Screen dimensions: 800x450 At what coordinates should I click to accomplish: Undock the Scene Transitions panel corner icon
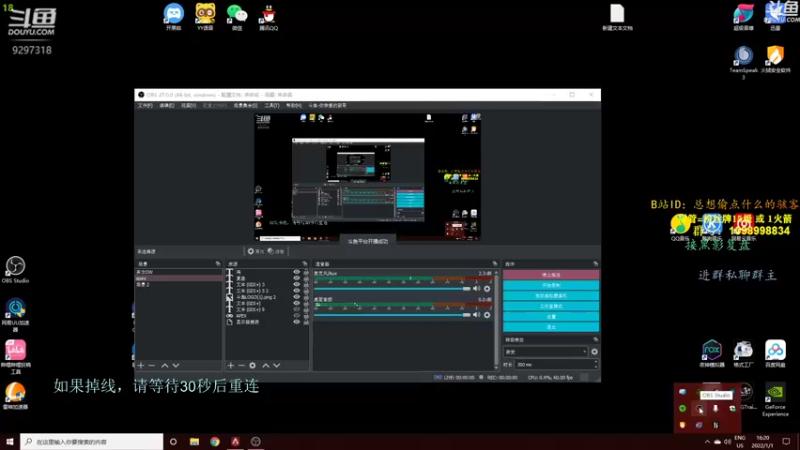(x=595, y=339)
